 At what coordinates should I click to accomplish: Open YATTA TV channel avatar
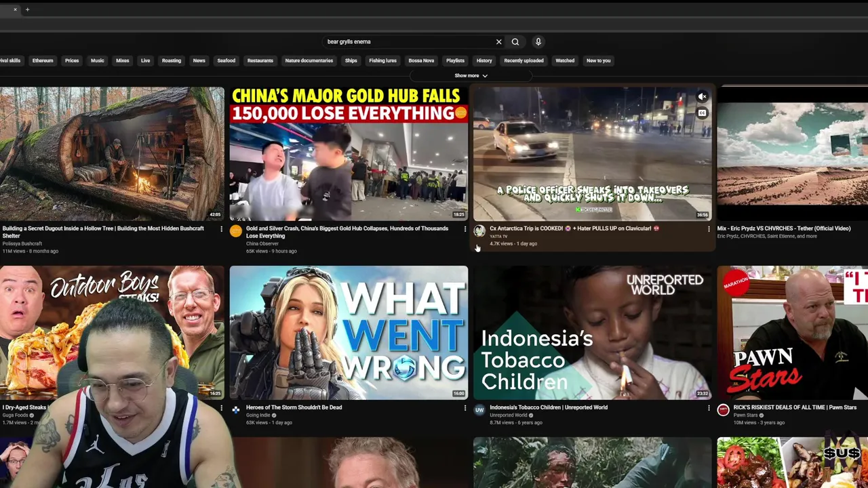click(x=479, y=231)
